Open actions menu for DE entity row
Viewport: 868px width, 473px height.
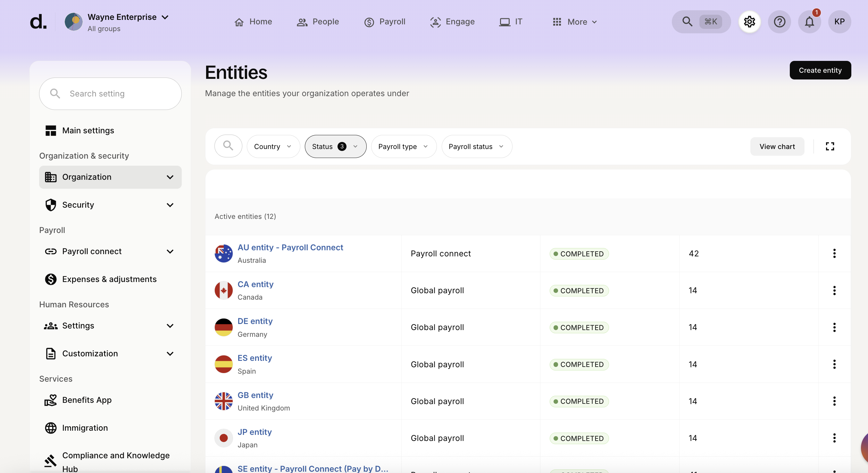point(834,327)
